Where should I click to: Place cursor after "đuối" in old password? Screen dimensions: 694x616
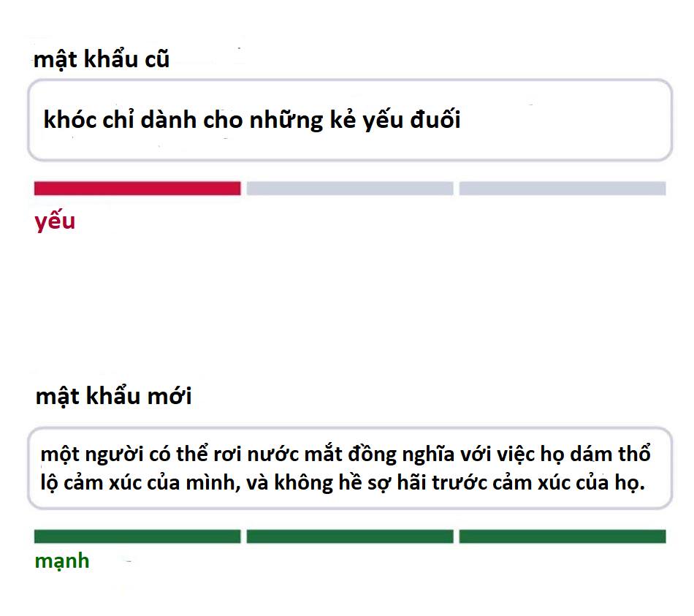pyautogui.click(x=462, y=120)
